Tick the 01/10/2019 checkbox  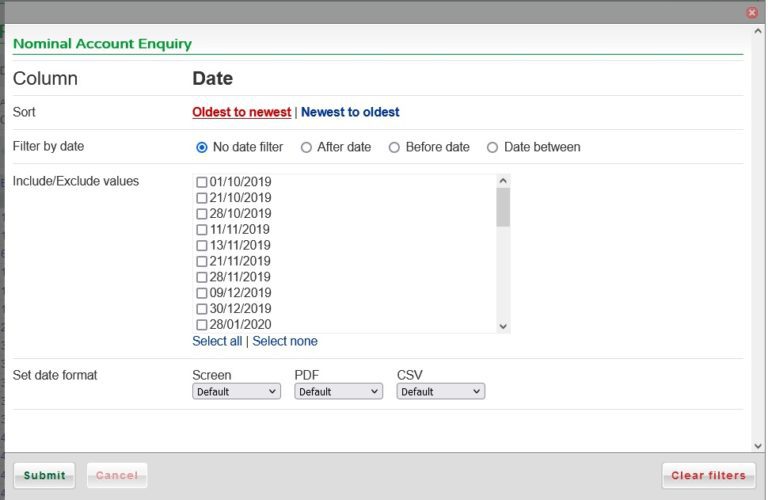coord(201,182)
